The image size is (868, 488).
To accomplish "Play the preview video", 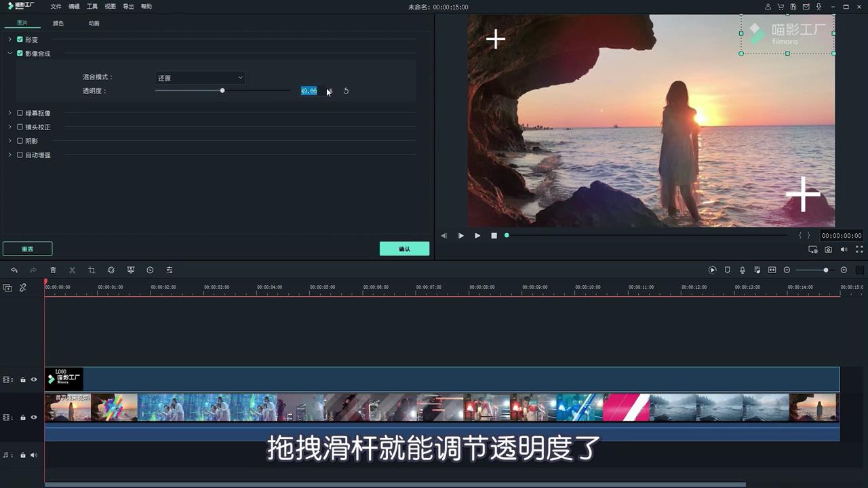I will tap(477, 236).
